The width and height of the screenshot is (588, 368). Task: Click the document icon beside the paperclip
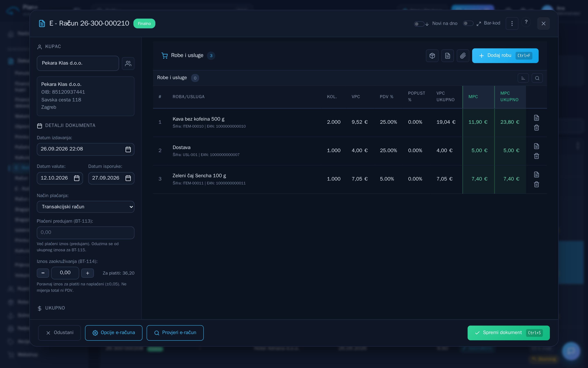448,56
